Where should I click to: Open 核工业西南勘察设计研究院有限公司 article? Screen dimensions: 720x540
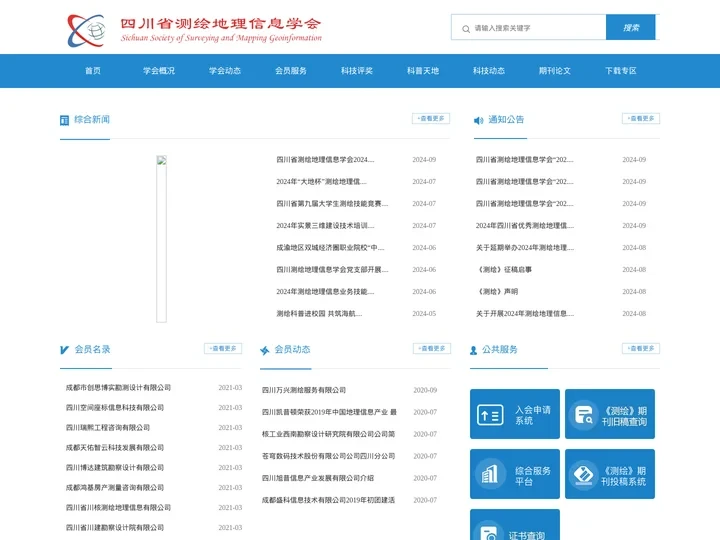tap(328, 434)
